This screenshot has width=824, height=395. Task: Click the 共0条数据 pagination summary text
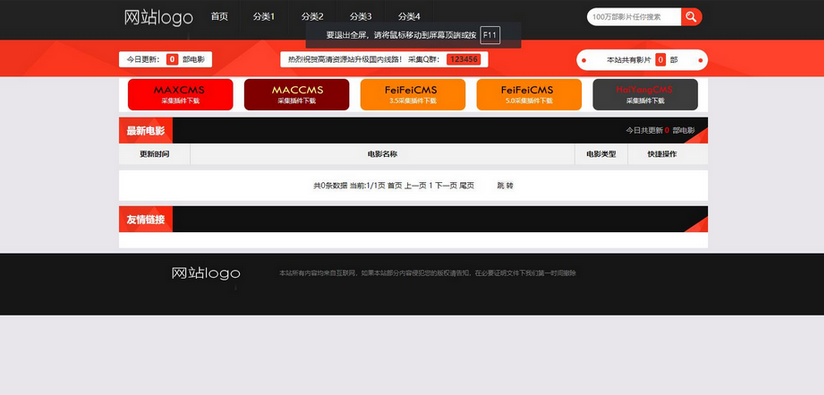click(x=331, y=185)
